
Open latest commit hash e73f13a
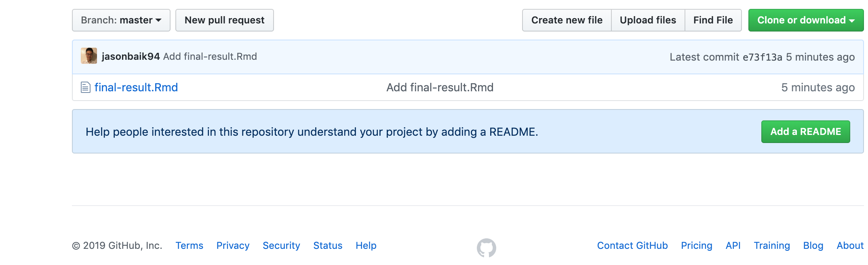pyautogui.click(x=763, y=57)
